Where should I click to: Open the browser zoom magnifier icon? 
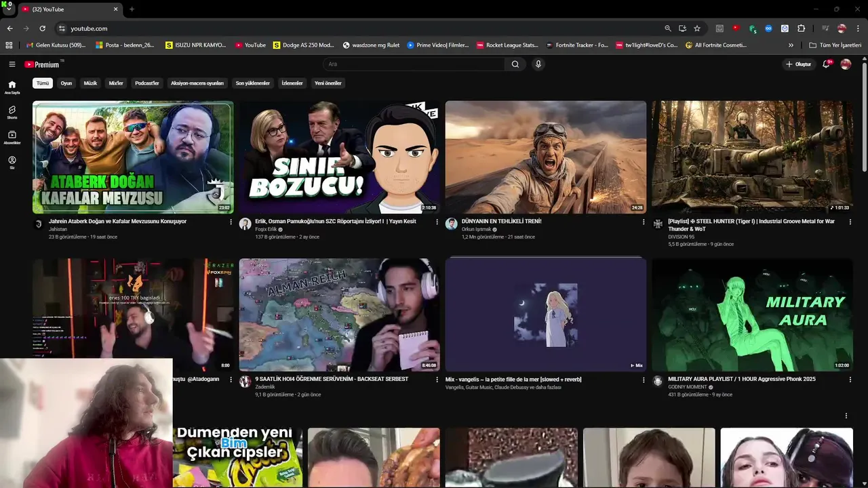tap(668, 28)
